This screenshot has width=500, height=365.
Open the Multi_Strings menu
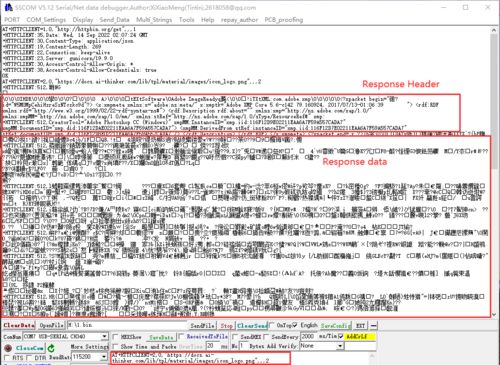(x=154, y=20)
